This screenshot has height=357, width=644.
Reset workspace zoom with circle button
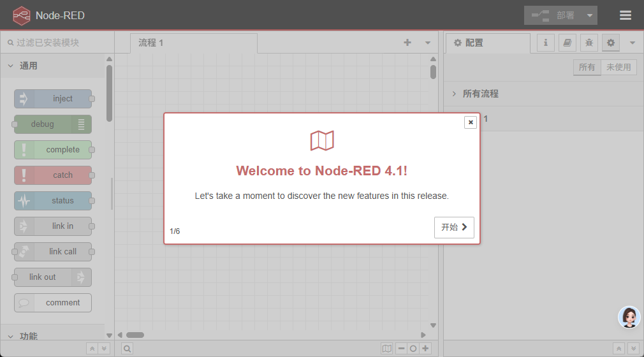pos(413,348)
